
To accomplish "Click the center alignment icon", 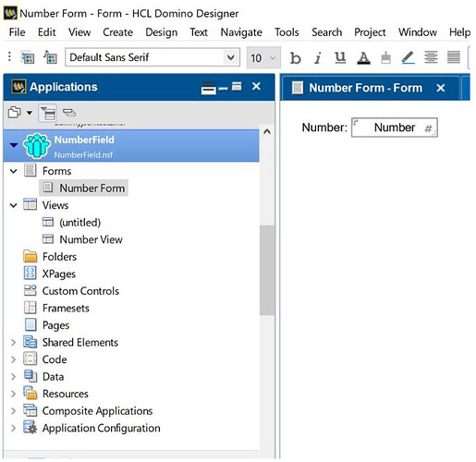I will tap(431, 57).
